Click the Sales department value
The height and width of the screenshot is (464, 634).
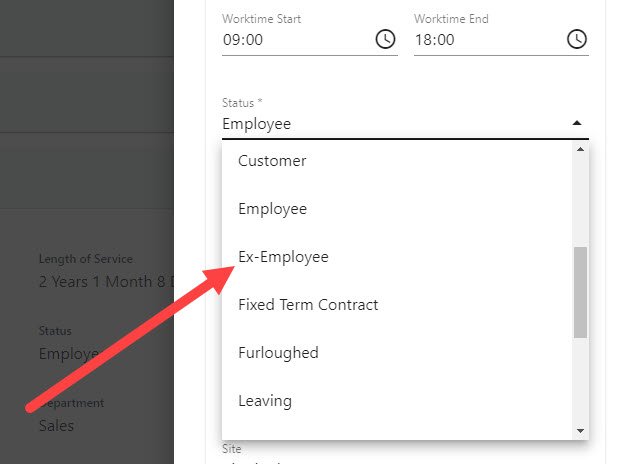(x=56, y=425)
